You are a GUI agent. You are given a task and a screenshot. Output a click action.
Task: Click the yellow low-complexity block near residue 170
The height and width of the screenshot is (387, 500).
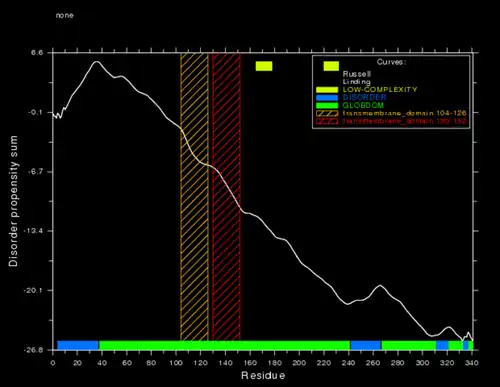click(264, 66)
